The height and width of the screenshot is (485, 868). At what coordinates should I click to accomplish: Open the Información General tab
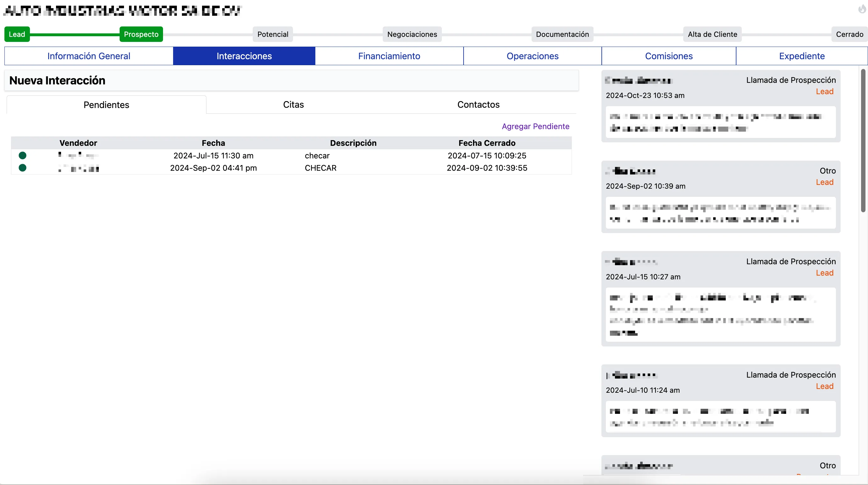[89, 56]
